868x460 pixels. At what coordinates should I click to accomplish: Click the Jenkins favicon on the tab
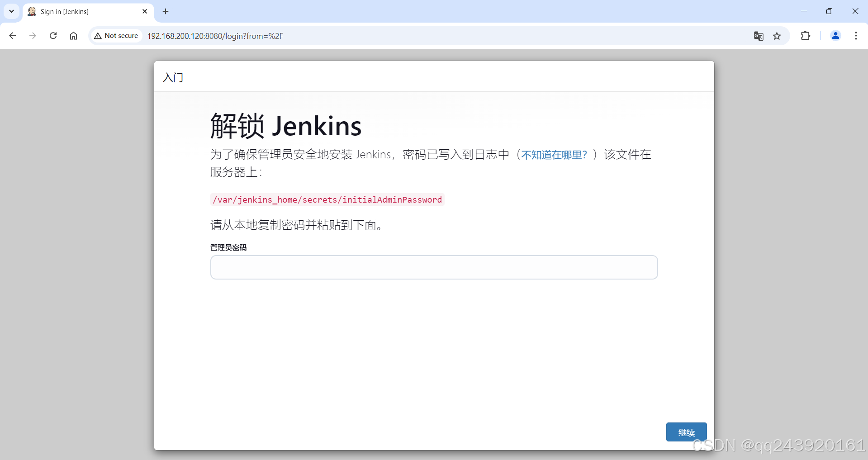click(31, 11)
